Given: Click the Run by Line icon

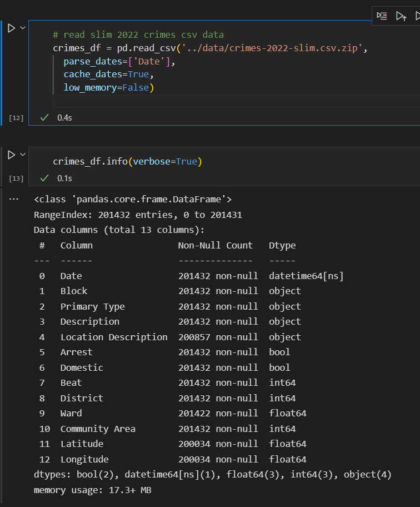Looking at the screenshot, I should (382, 16).
